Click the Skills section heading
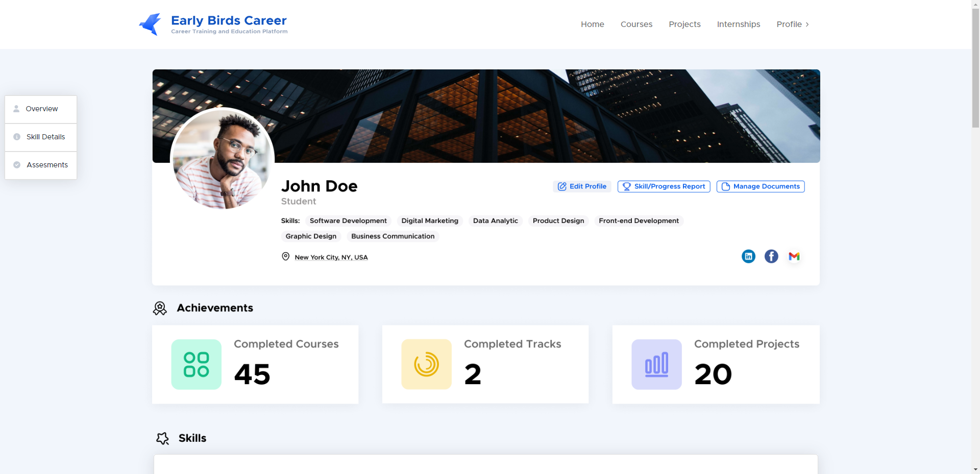The image size is (980, 474). tap(192, 438)
